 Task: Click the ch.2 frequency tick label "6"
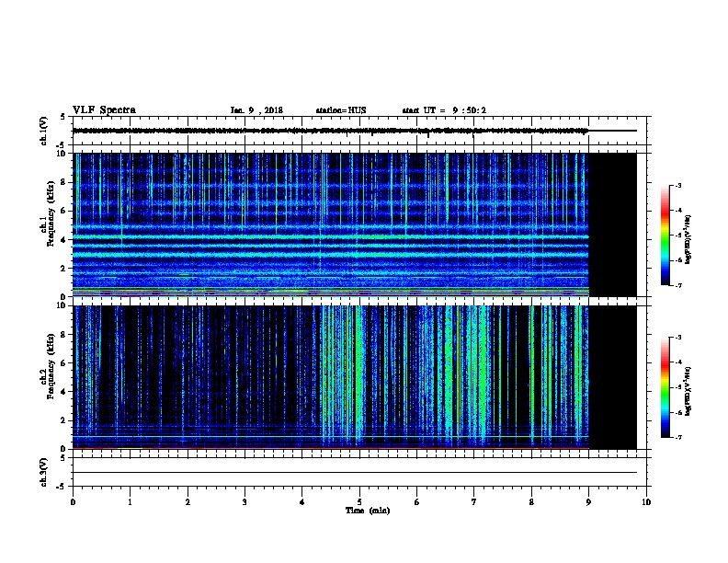(63, 363)
